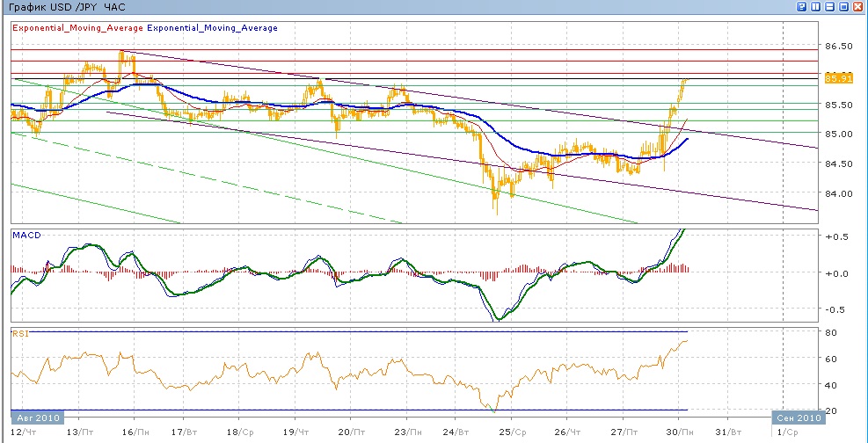The width and height of the screenshot is (868, 443).
Task: Tile panels horizontally with the two-row icon
Action: pos(829,6)
